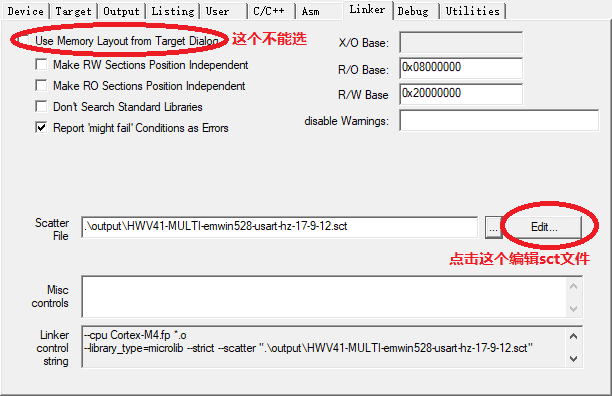This screenshot has height=396, width=612.
Task: Click the R/W Base address field
Action: (461, 94)
